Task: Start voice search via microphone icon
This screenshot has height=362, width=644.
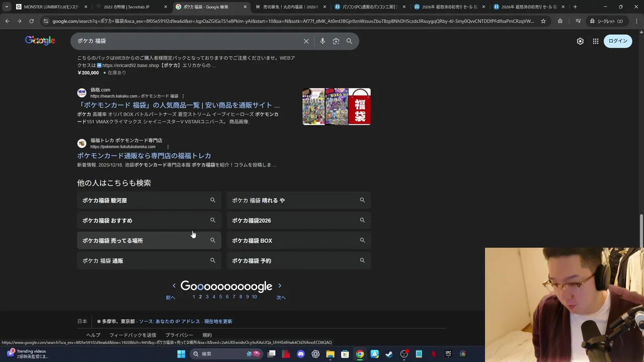Action: (x=323, y=41)
